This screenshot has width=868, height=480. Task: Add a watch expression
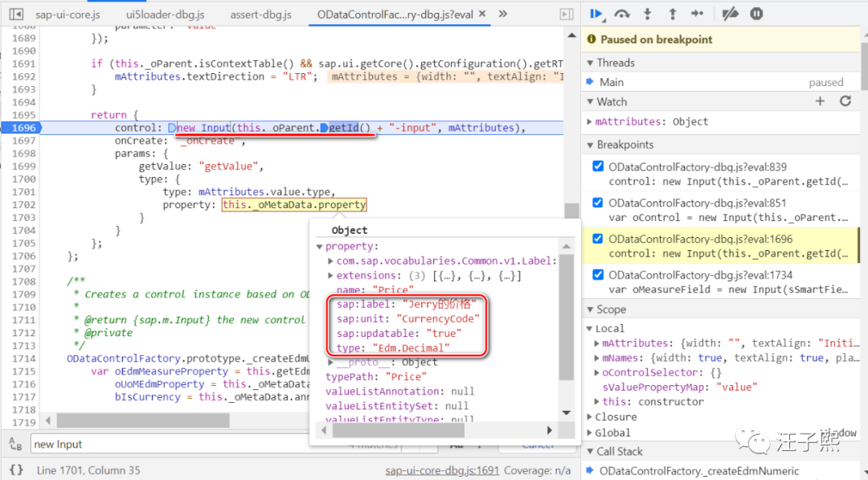point(820,101)
